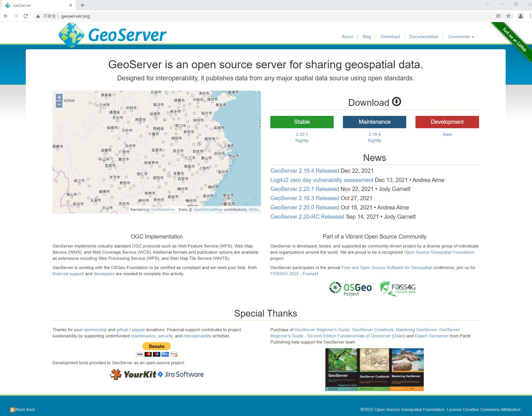Open maintenance version 2.19.4 link
Image resolution: width=532 pixels, height=416 pixels.
375,134
